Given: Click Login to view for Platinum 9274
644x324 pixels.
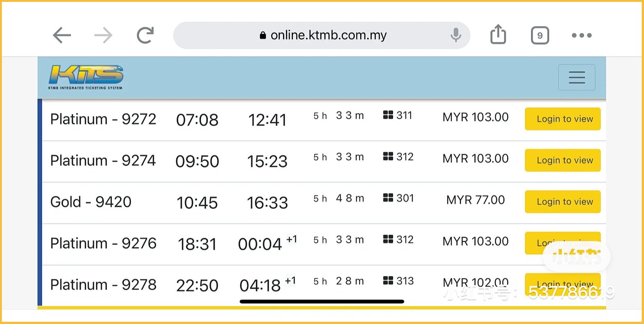Looking at the screenshot, I should [x=563, y=160].
